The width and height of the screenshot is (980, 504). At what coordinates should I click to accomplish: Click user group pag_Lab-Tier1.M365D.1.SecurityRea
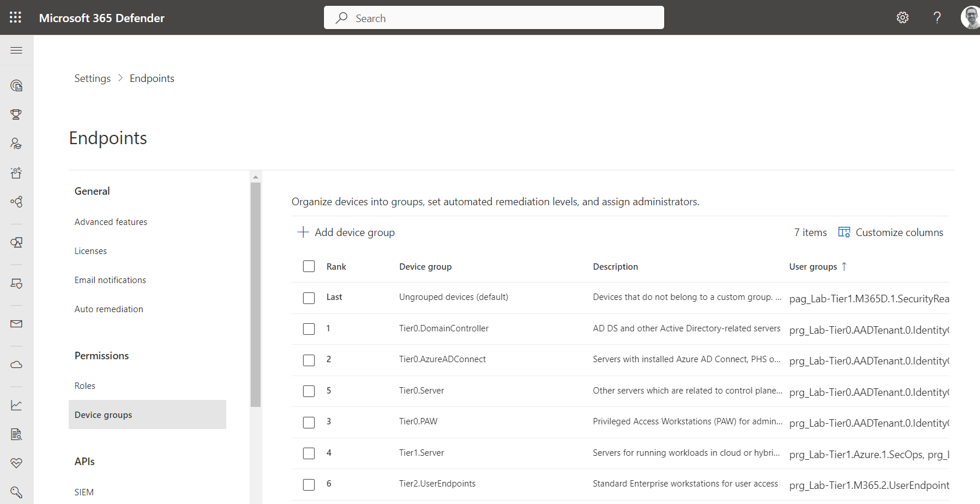point(869,299)
